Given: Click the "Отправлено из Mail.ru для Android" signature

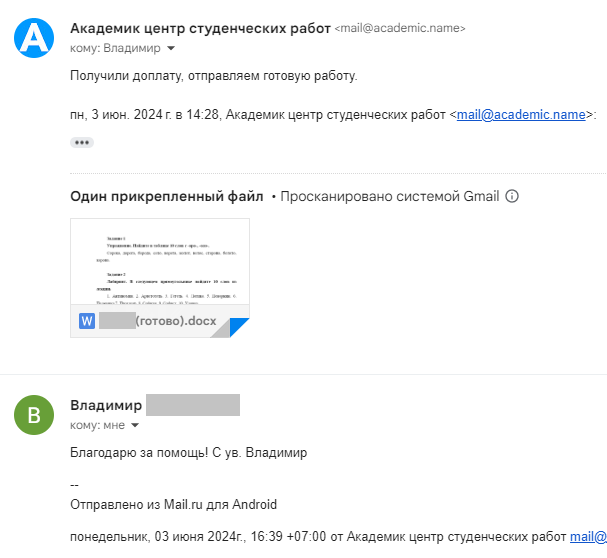Looking at the screenshot, I should (173, 505).
